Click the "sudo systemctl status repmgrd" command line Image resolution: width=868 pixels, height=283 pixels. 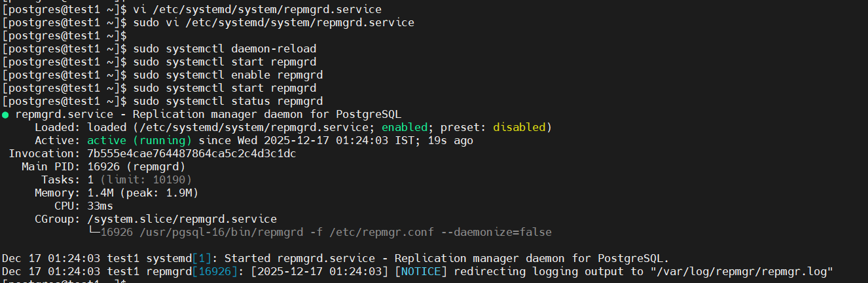point(228,102)
